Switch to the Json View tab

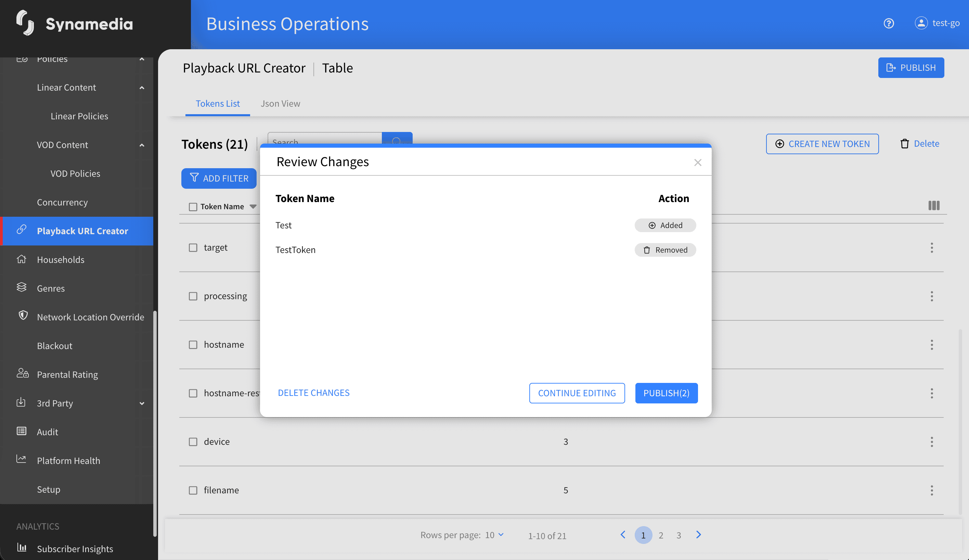pos(280,104)
